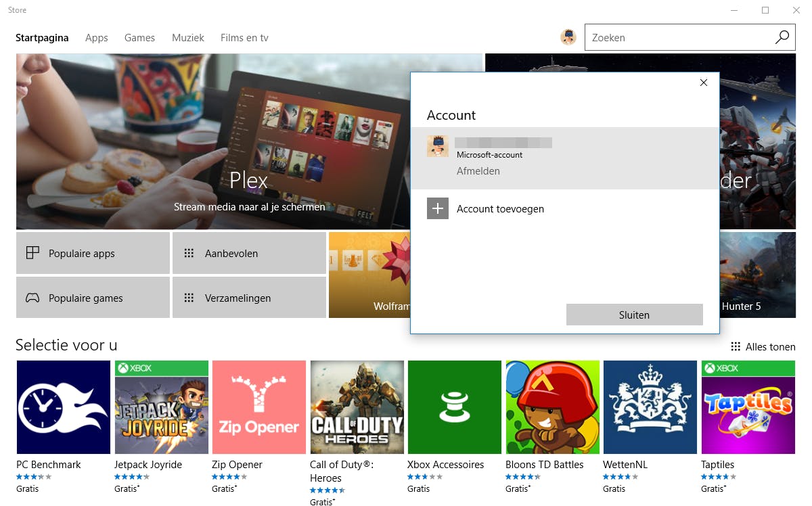812x506 pixels.
Task: Click the Sluiten button
Action: coord(634,315)
